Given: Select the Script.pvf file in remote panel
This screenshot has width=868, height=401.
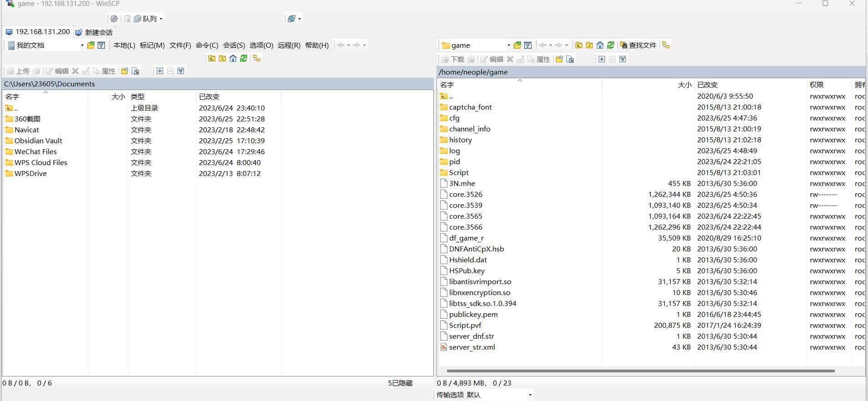Looking at the screenshot, I should click(465, 326).
